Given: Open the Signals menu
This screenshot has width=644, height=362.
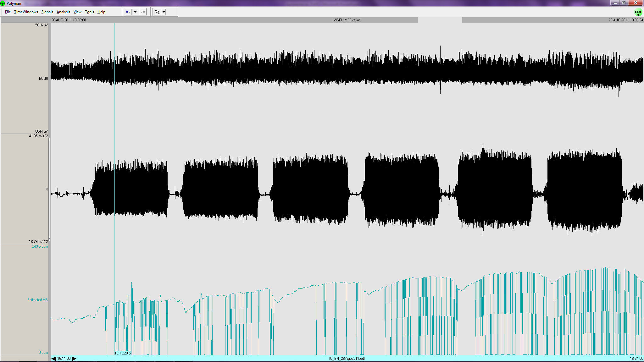Looking at the screenshot, I should coord(47,12).
